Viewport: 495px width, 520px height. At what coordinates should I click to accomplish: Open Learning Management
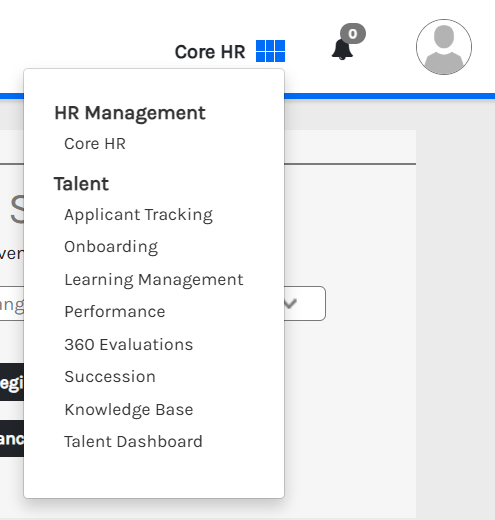pos(154,280)
